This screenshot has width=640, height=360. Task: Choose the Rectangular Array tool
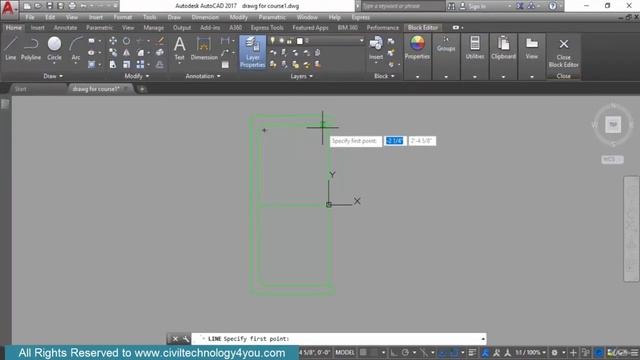(x=140, y=64)
